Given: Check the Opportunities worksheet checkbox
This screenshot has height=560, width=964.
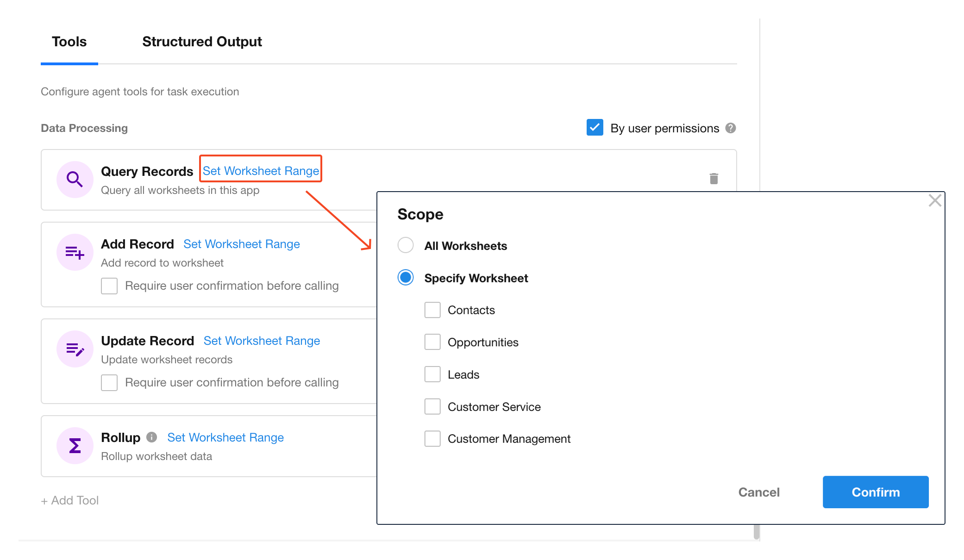Looking at the screenshot, I should click(x=432, y=342).
